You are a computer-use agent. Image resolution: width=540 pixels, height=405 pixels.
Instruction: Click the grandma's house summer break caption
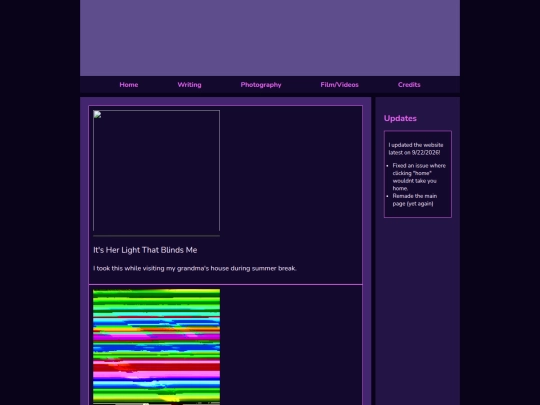(195, 268)
